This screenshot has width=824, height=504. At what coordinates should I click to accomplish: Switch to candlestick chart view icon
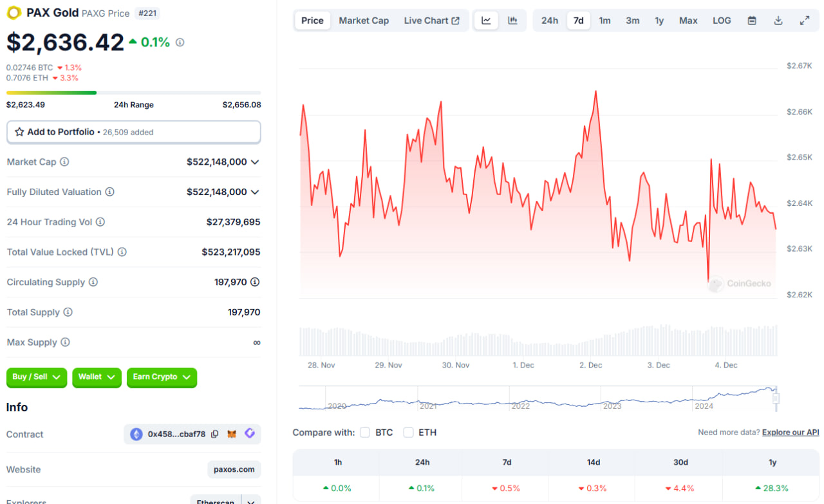click(512, 21)
